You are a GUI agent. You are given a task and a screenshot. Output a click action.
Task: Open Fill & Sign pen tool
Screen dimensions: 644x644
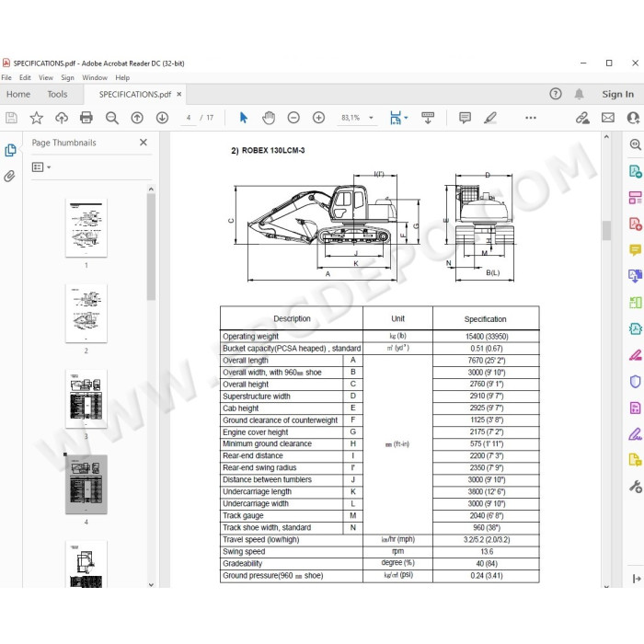[x=635, y=434]
